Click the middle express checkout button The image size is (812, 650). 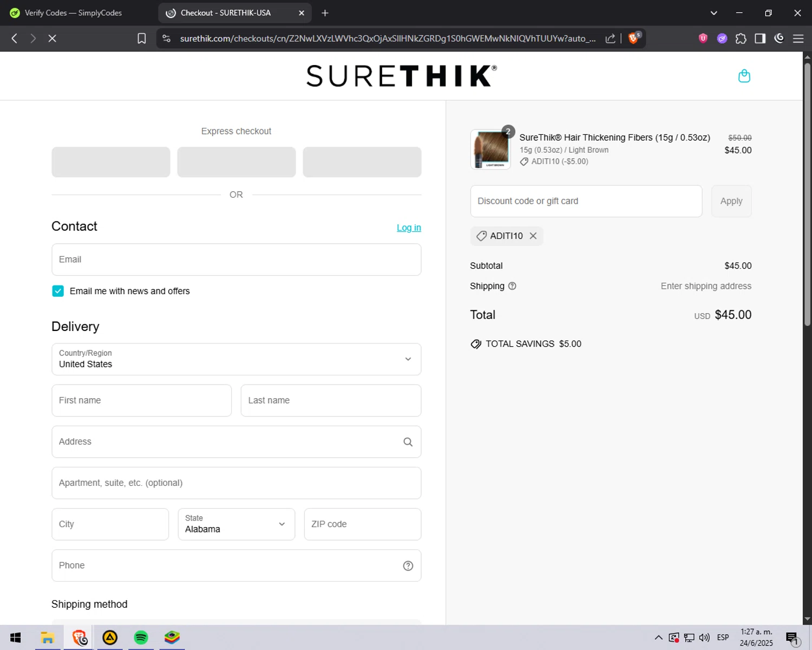[x=237, y=162]
